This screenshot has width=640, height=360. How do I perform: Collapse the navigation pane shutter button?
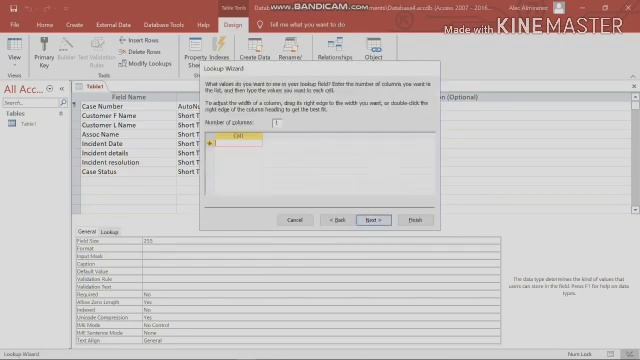coord(62,89)
